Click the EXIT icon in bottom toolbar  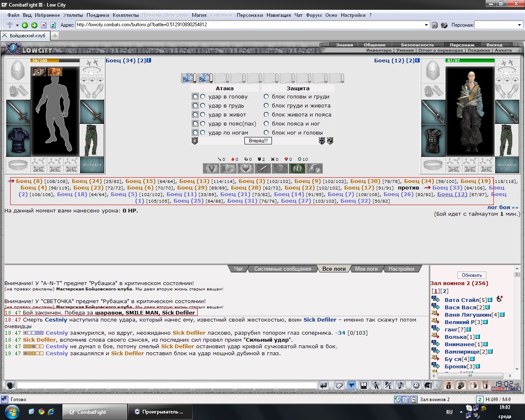(486, 385)
